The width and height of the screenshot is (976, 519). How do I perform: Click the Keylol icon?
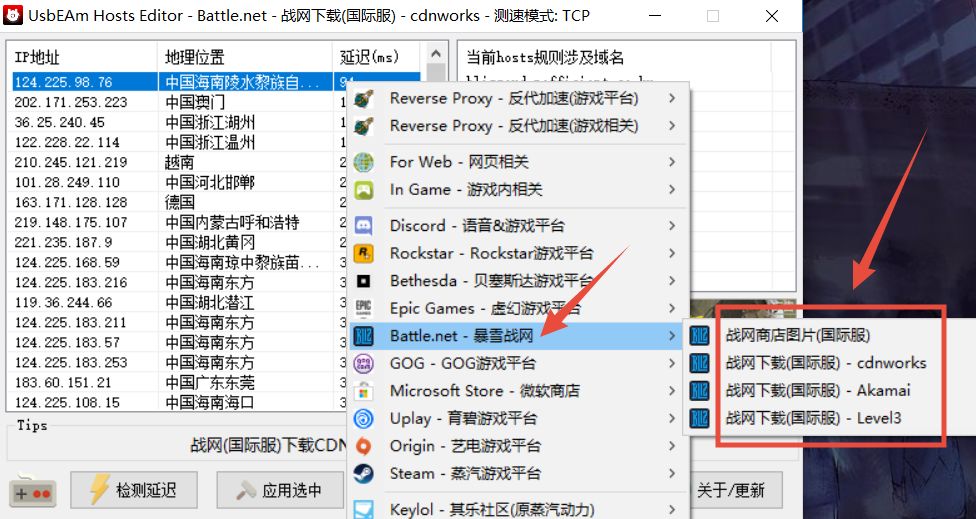coord(364,510)
